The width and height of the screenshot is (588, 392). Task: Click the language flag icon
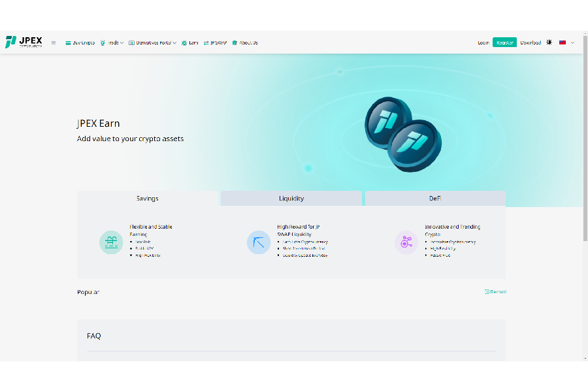click(x=563, y=42)
